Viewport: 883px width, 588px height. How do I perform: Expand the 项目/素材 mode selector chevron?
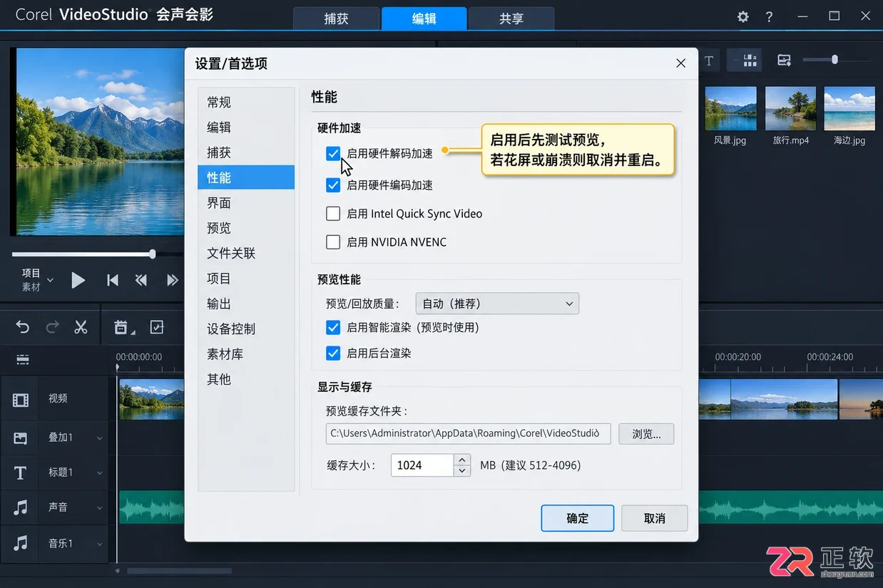[x=50, y=280]
